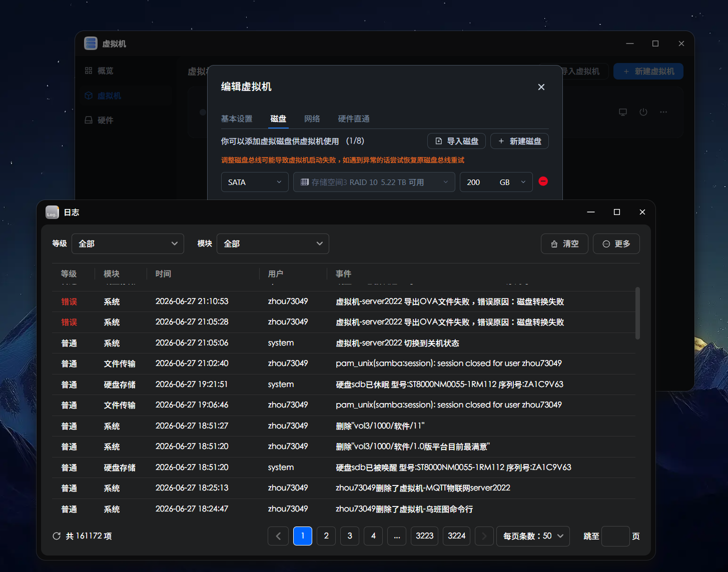Image resolution: width=728 pixels, height=572 pixels.
Task: Click 模块 column header
Action: click(x=112, y=273)
